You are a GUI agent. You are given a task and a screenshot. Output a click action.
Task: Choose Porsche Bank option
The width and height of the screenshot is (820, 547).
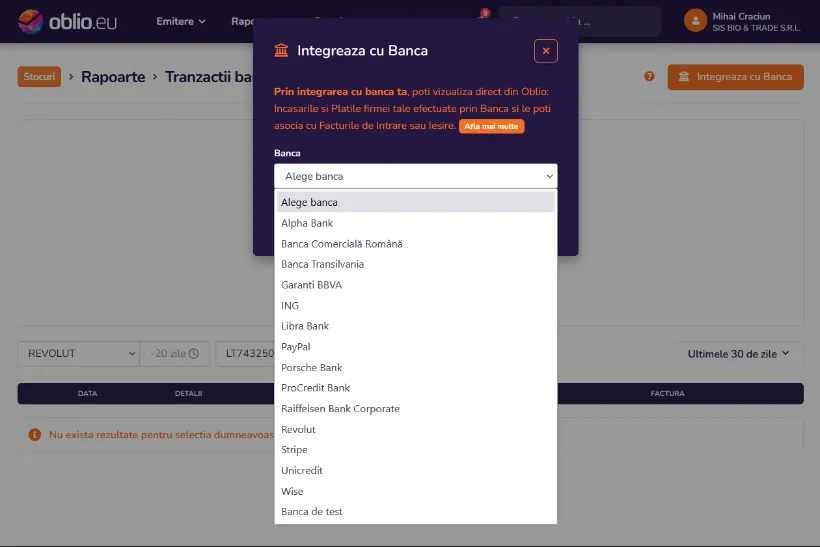point(416,367)
